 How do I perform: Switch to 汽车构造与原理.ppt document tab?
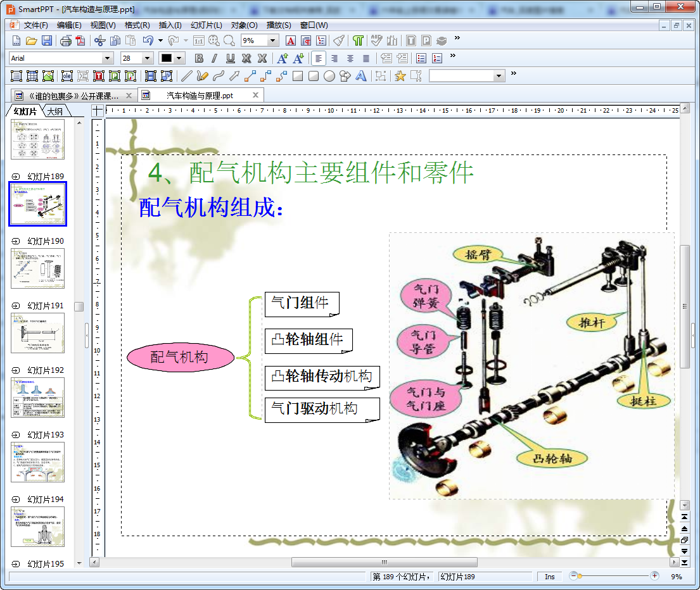[200, 96]
